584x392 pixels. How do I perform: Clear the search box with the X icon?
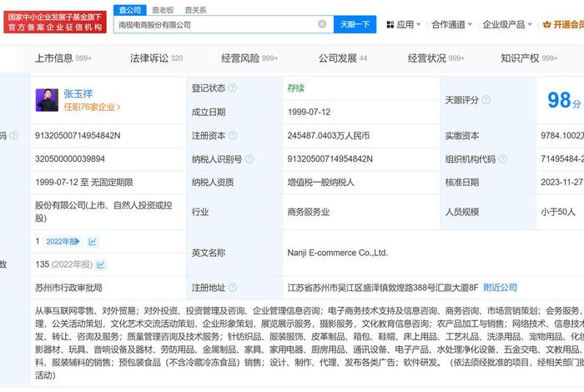coord(322,24)
